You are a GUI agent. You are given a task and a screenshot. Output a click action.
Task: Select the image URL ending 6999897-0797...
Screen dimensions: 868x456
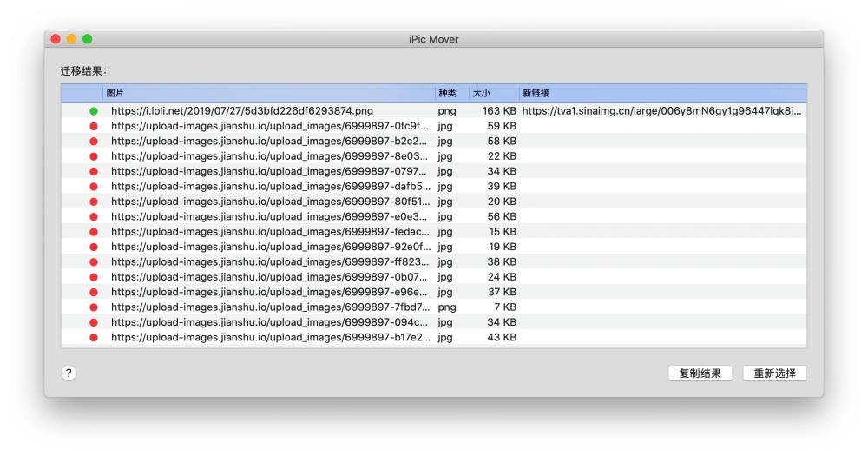pyautogui.click(x=269, y=171)
